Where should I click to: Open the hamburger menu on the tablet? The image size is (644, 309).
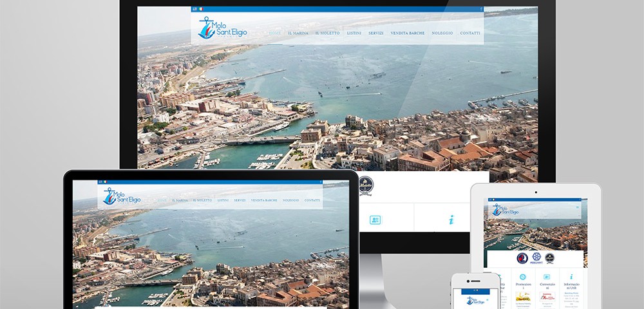tap(578, 207)
